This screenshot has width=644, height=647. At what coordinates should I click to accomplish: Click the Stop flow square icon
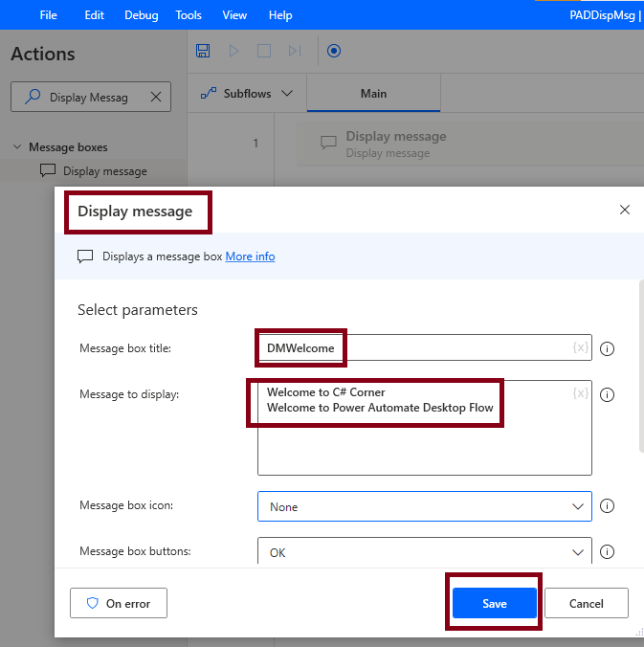[x=265, y=51]
